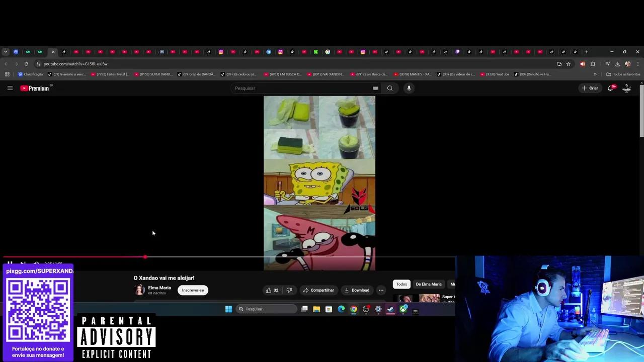
Task: Open Chrome profile avatar
Action: point(627,64)
